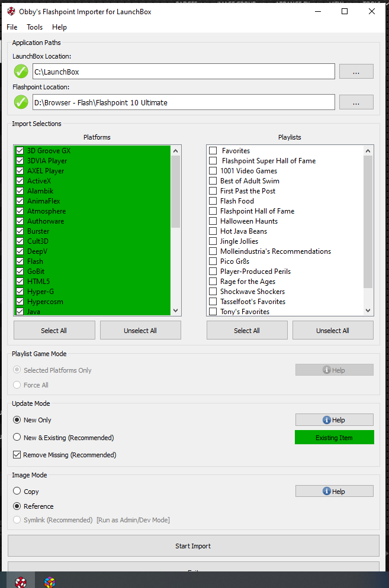Image resolution: width=389 pixels, height=588 pixels.
Task: Check the Player-Produced Perils playlist
Action: [213, 272]
